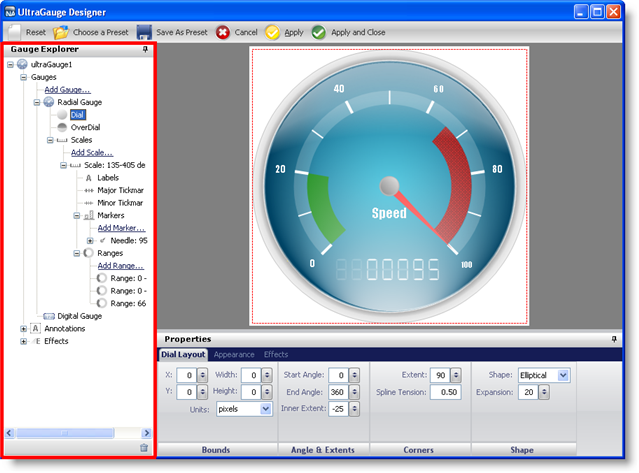
Task: Click the Apply and Close checkmark icon
Action: tap(319, 32)
